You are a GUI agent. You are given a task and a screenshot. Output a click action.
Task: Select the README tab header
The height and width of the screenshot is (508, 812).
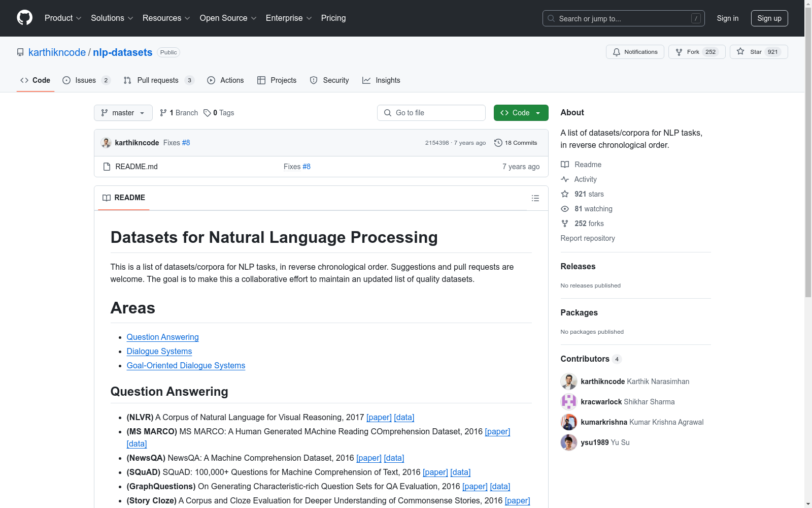click(x=124, y=198)
